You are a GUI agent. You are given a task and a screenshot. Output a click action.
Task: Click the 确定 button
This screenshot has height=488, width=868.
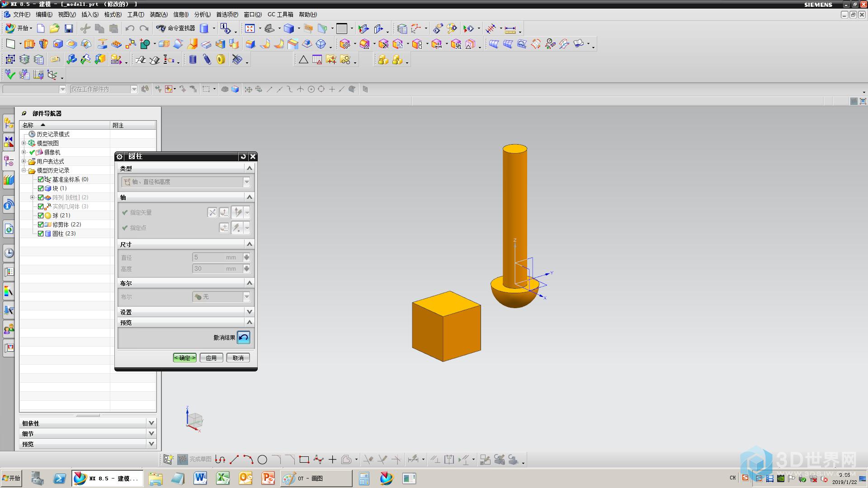click(x=185, y=358)
